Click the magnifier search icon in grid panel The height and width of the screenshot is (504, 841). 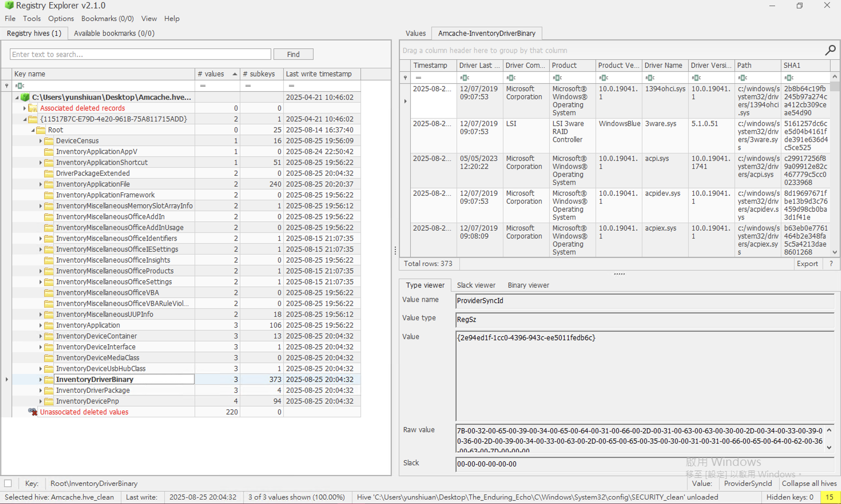(x=830, y=50)
